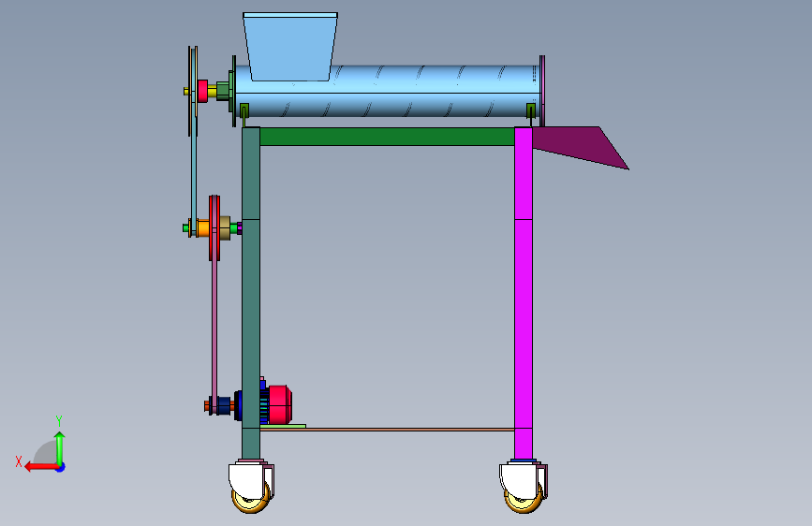
Task: Click the blue Z axis dot of triad
Action: (x=61, y=467)
